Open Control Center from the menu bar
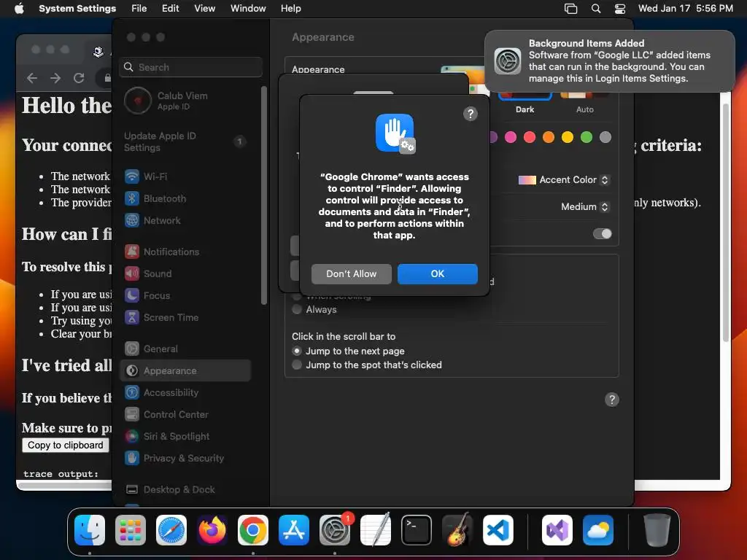Screen dimensions: 747x560 point(620,8)
